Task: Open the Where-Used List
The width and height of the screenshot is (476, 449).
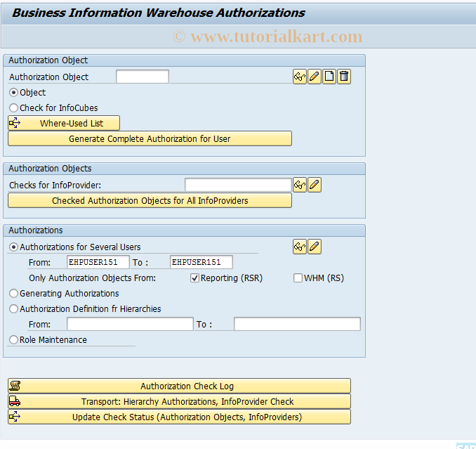Action: pyautogui.click(x=64, y=123)
